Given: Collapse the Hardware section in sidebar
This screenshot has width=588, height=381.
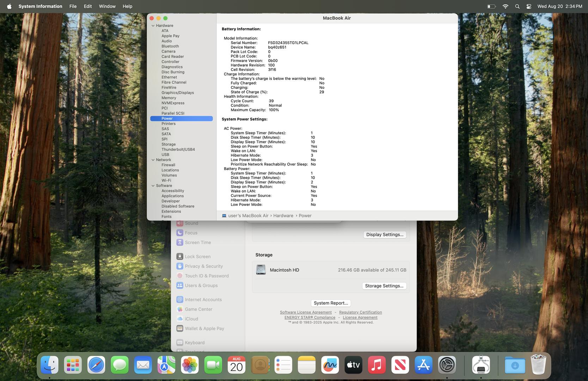Looking at the screenshot, I should click(x=153, y=26).
